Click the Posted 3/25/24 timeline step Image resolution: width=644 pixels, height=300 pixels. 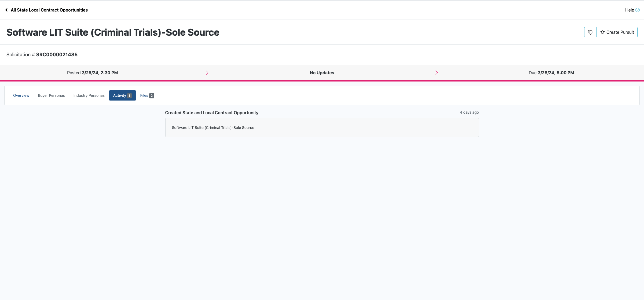92,73
